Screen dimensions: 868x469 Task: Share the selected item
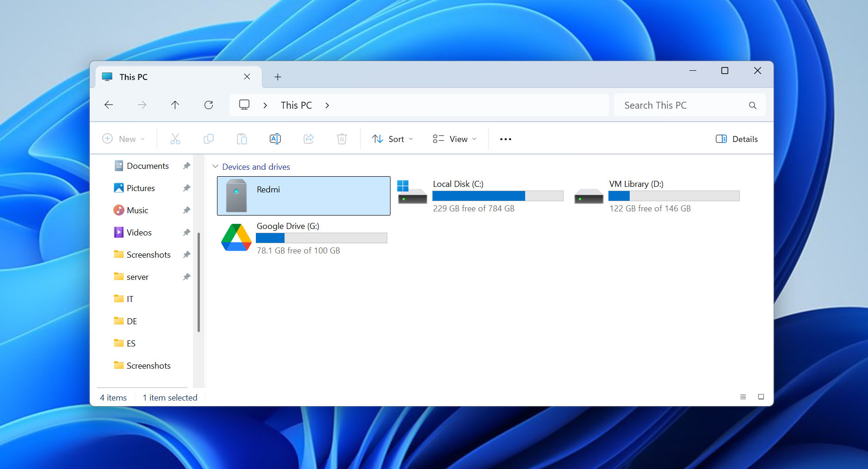tap(308, 139)
